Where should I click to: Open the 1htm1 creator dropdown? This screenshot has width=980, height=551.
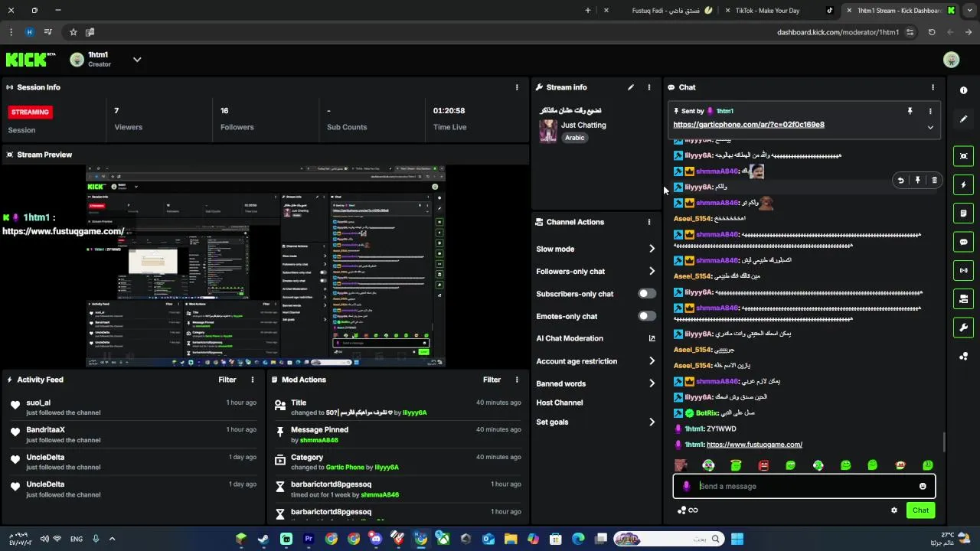[x=137, y=59]
